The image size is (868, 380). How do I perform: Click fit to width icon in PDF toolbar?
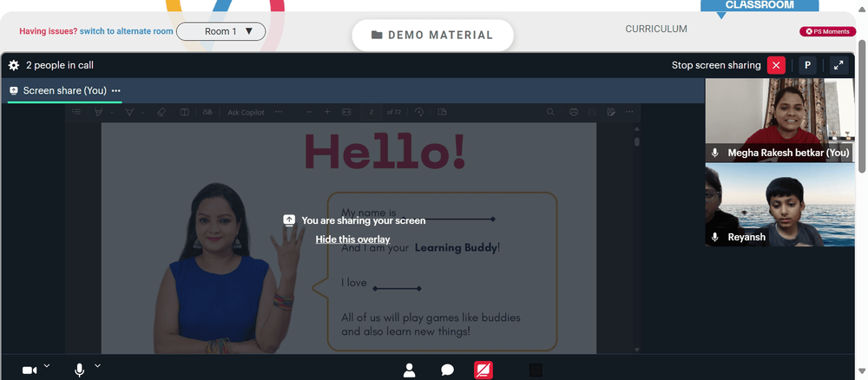tap(346, 112)
